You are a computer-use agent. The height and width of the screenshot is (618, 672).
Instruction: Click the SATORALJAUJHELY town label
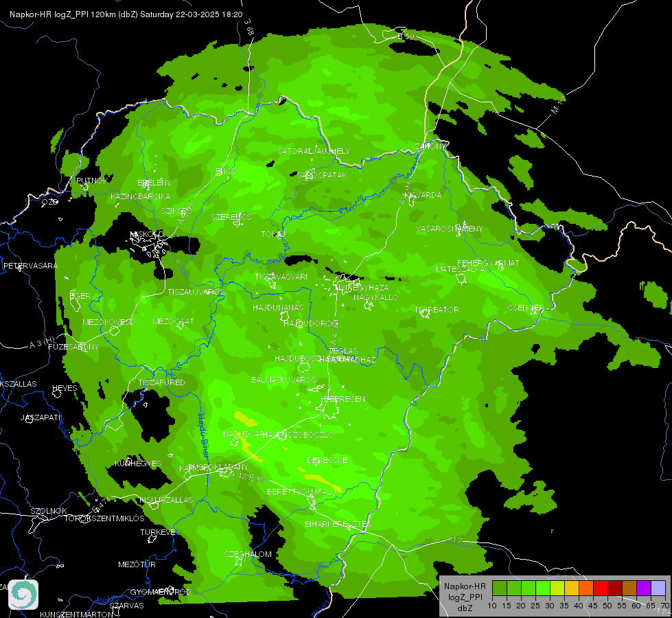tap(314, 151)
